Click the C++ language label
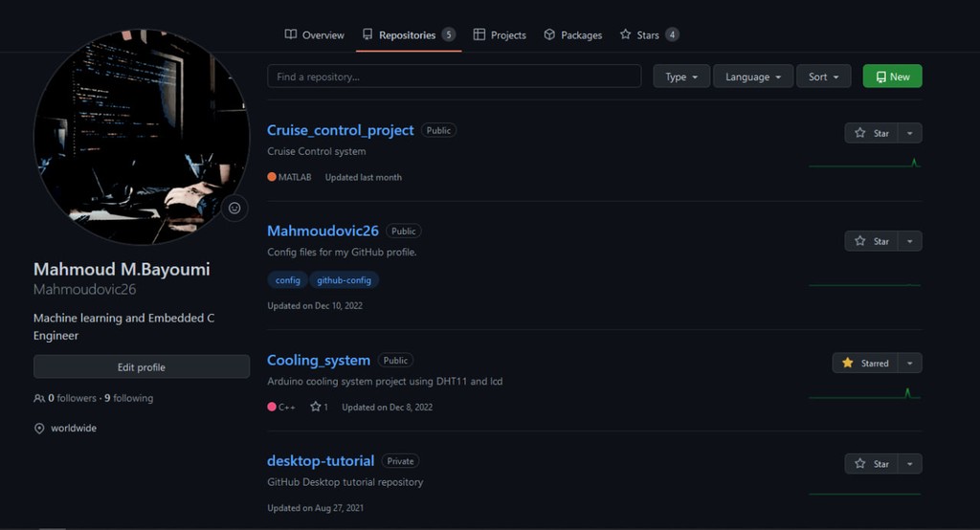 (281, 407)
